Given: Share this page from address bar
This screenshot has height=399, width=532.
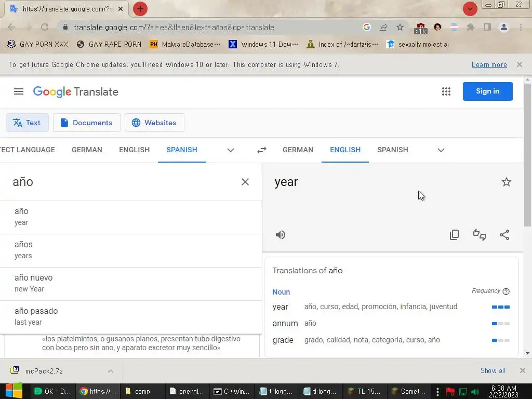Looking at the screenshot, I should click(x=383, y=27).
